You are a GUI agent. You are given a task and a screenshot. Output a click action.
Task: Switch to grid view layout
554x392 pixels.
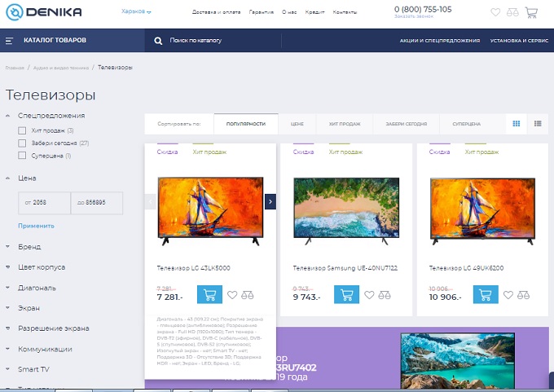[517, 123]
